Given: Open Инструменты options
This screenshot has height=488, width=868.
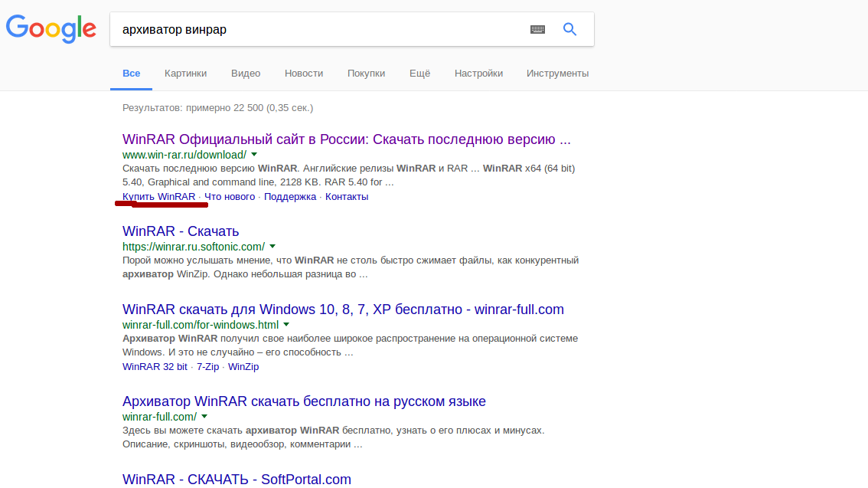Looking at the screenshot, I should click(x=557, y=73).
